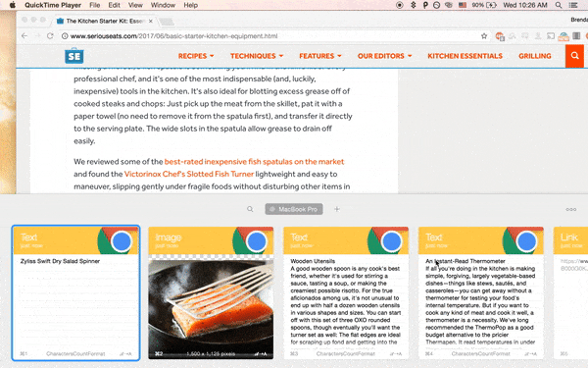Click the screen recording status icon in menu bar
Screen dimensions: 588x368
[x=400, y=5]
